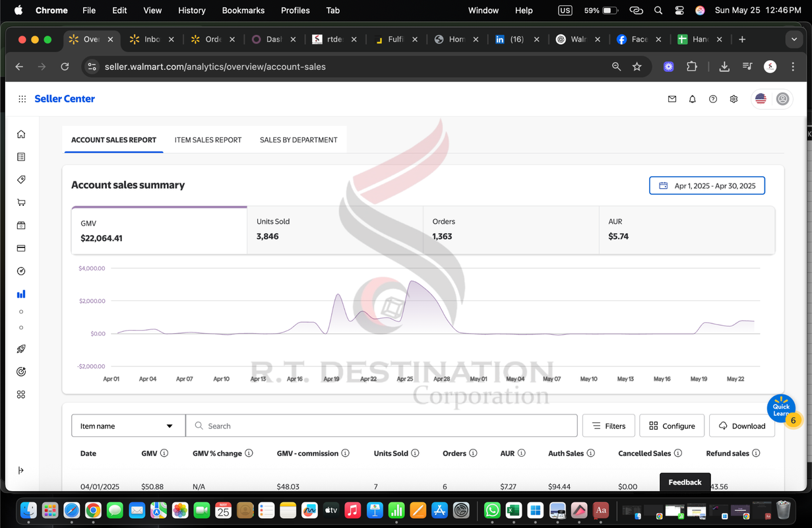Open the fulfillment box icon in sidebar
Image resolution: width=812 pixels, height=528 pixels.
[x=21, y=225]
